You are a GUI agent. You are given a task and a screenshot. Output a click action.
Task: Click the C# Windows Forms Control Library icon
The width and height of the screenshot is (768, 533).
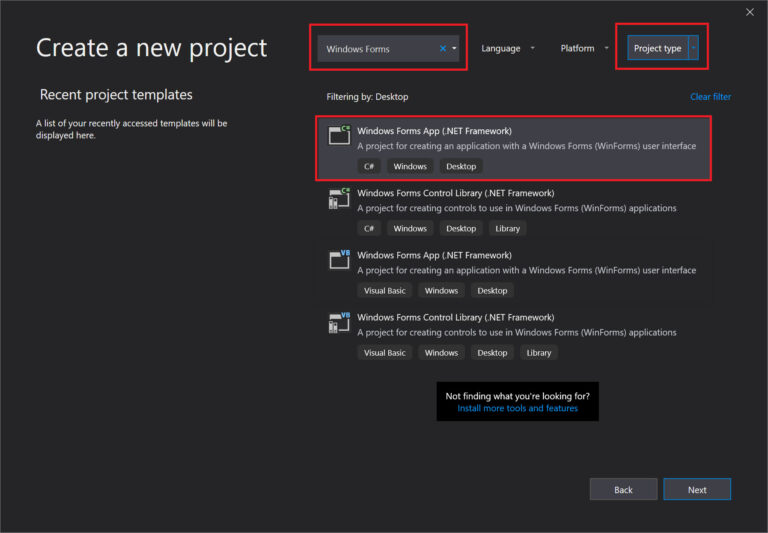(x=339, y=198)
